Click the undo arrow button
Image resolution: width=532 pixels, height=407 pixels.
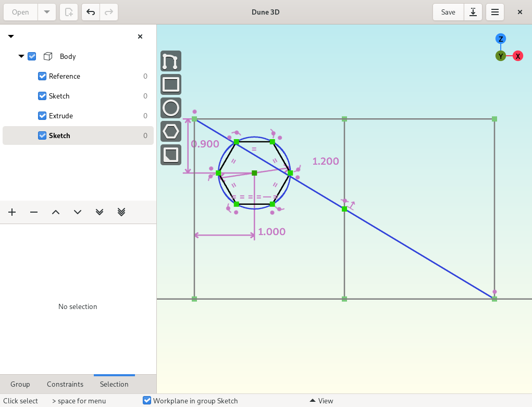[91, 12]
